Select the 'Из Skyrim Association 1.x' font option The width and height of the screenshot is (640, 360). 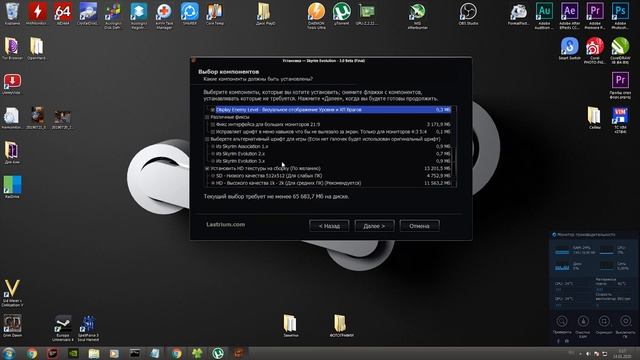(213, 147)
